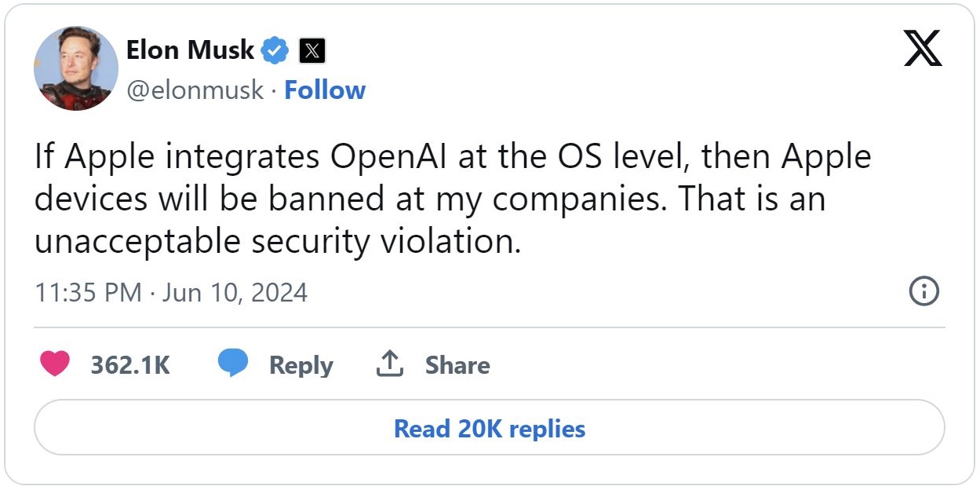Click the black X affiliate badge beside name
Image resolution: width=980 pixels, height=490 pixels.
coord(312,51)
